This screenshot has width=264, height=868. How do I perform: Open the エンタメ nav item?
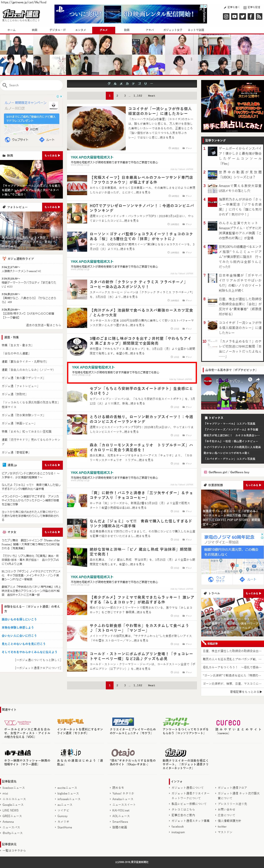click(x=81, y=30)
